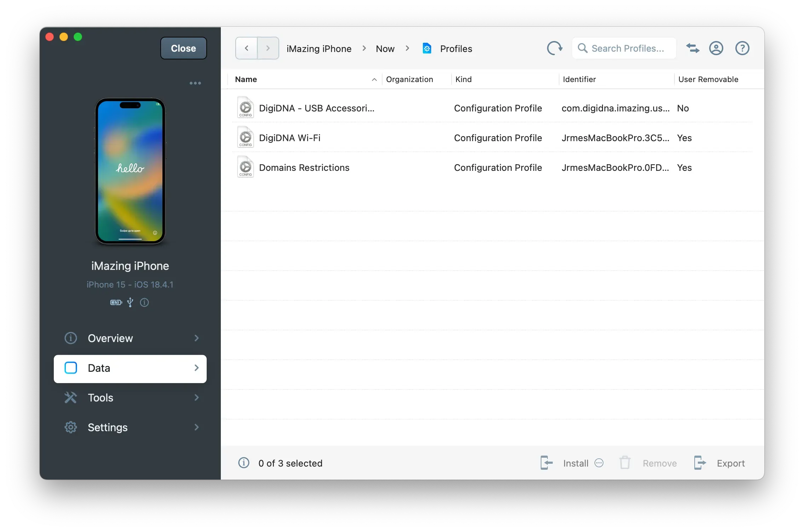Click the Overview info icon in the sidebar
Image resolution: width=804 pixels, height=532 pixels.
pyautogui.click(x=70, y=338)
